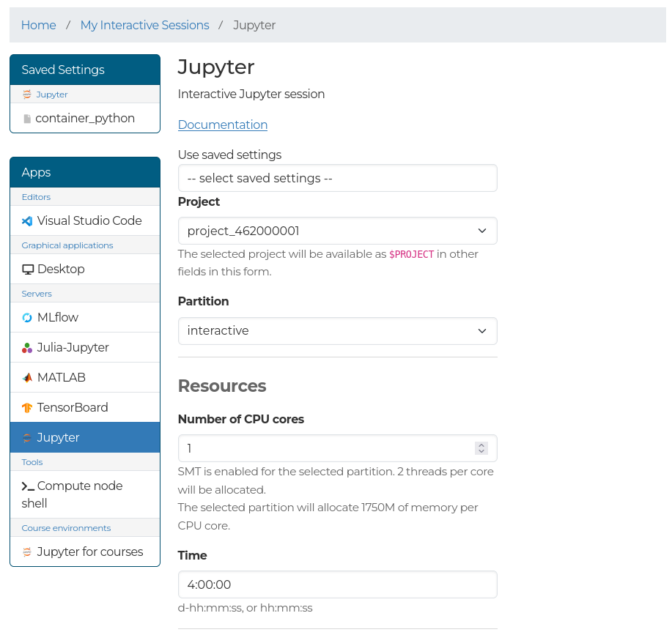The image size is (672, 635).
Task: Open the Documentation link
Action: [x=222, y=125]
